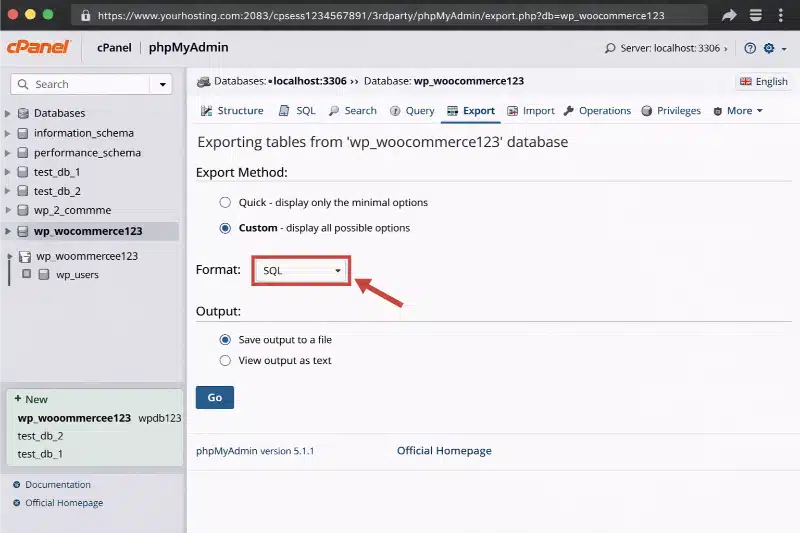
Task: Click the cPanel orange logo
Action: click(38, 47)
